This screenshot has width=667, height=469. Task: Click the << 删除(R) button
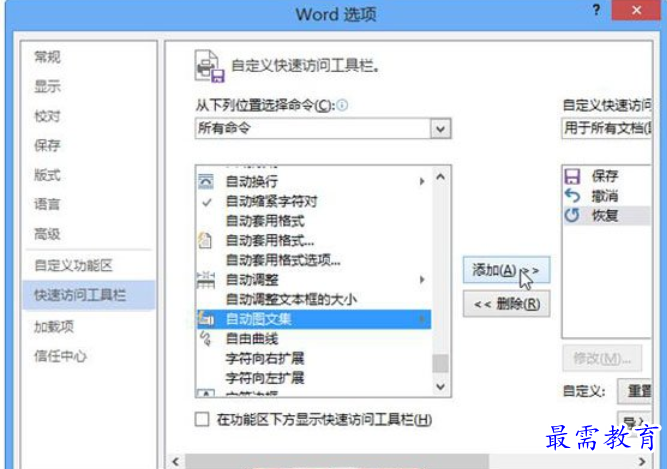pyautogui.click(x=506, y=304)
